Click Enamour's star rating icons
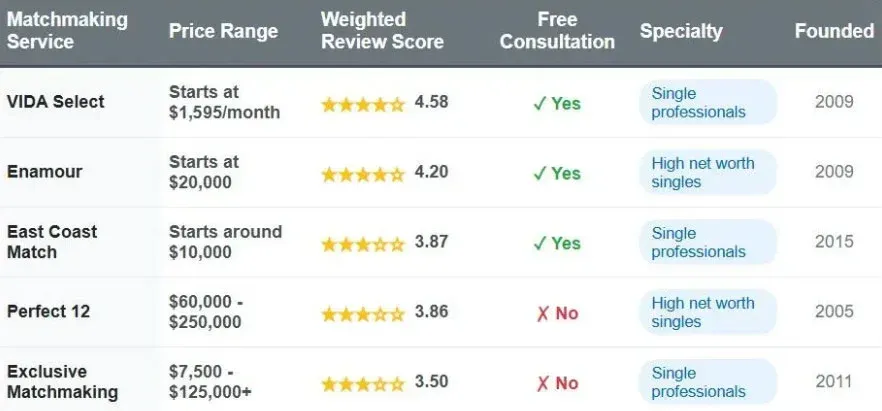The image size is (882, 411). (362, 174)
